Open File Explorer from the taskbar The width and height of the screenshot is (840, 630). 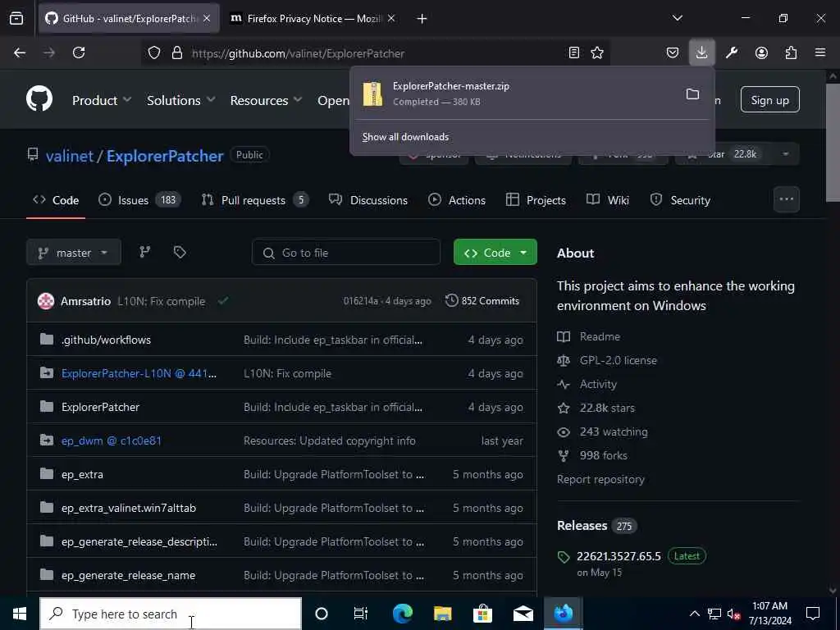[x=442, y=614]
